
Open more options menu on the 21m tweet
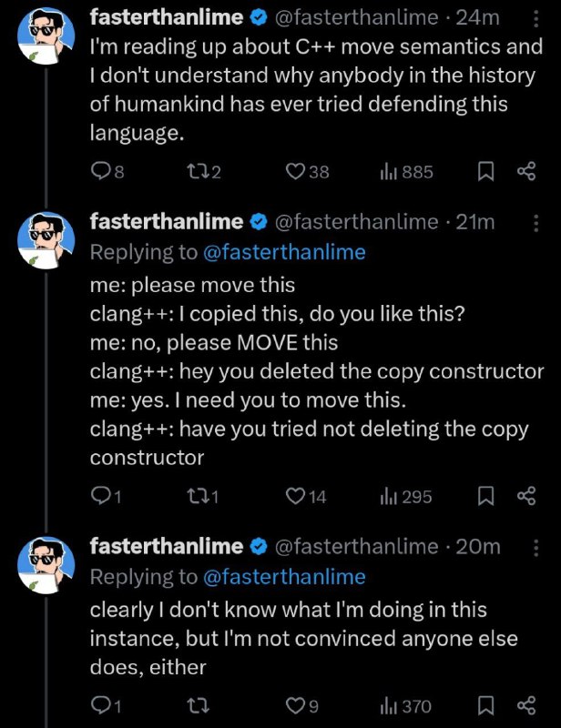pyautogui.click(x=535, y=223)
